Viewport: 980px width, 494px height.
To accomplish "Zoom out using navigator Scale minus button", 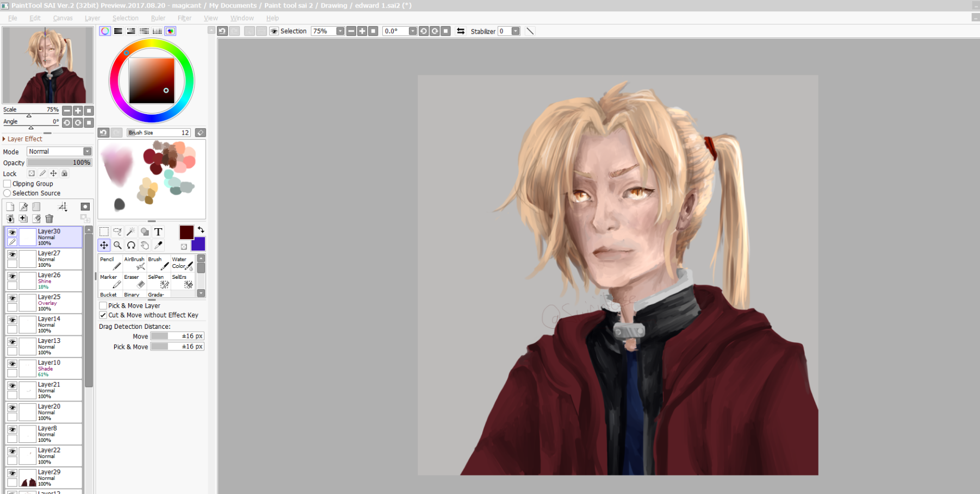I will [67, 110].
